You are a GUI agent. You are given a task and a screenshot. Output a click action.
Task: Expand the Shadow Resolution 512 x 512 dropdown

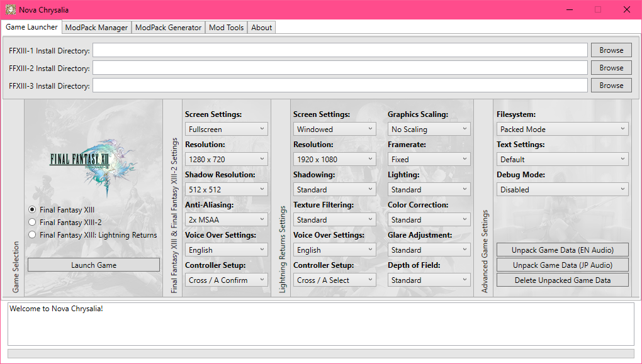coord(227,189)
